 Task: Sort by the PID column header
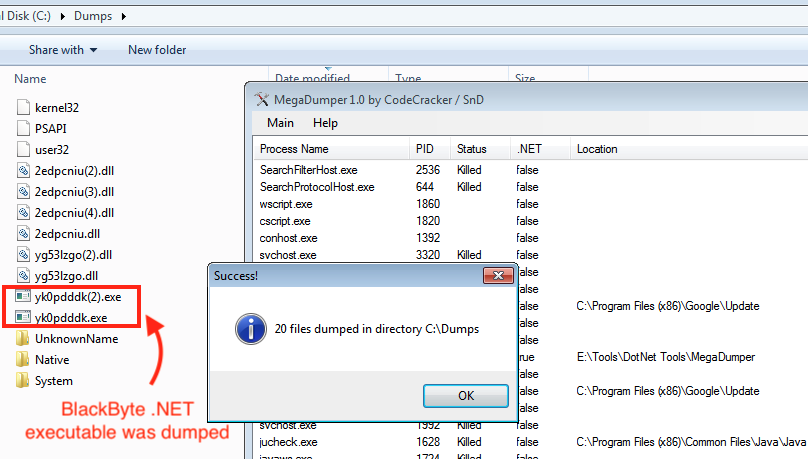tap(426, 149)
